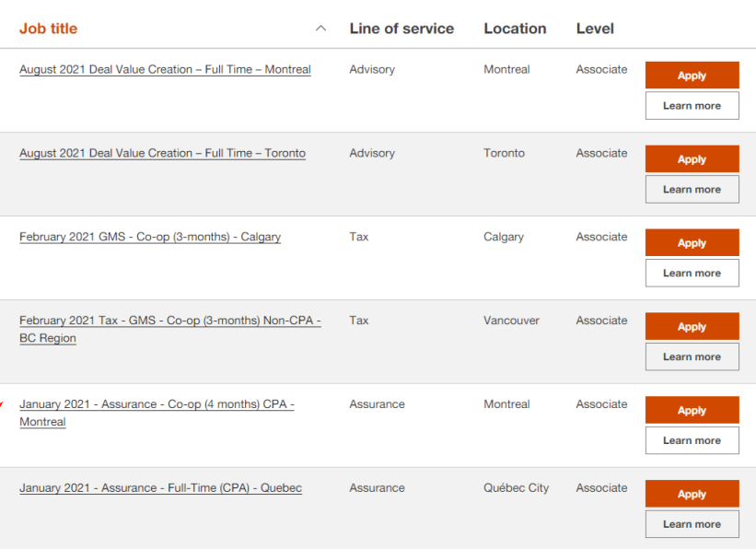The image size is (756, 549).
Task: Click the sort chevron beside Job title
Action: (x=320, y=29)
